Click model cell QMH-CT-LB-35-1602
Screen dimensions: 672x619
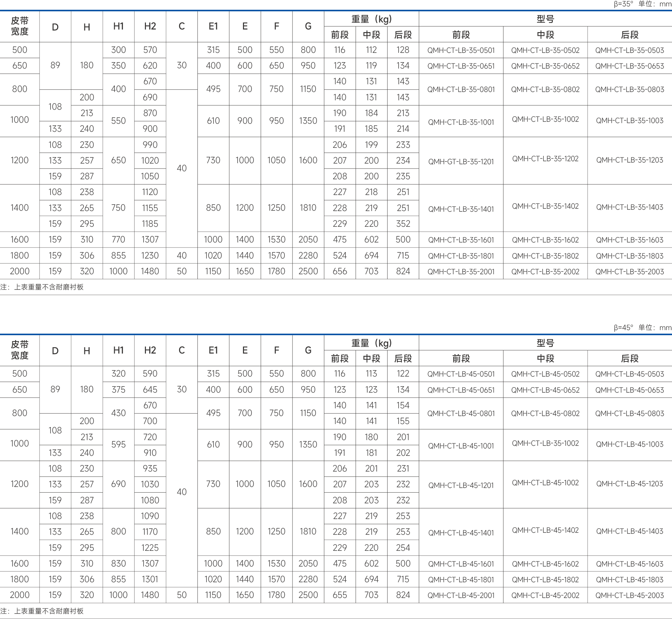click(545, 240)
